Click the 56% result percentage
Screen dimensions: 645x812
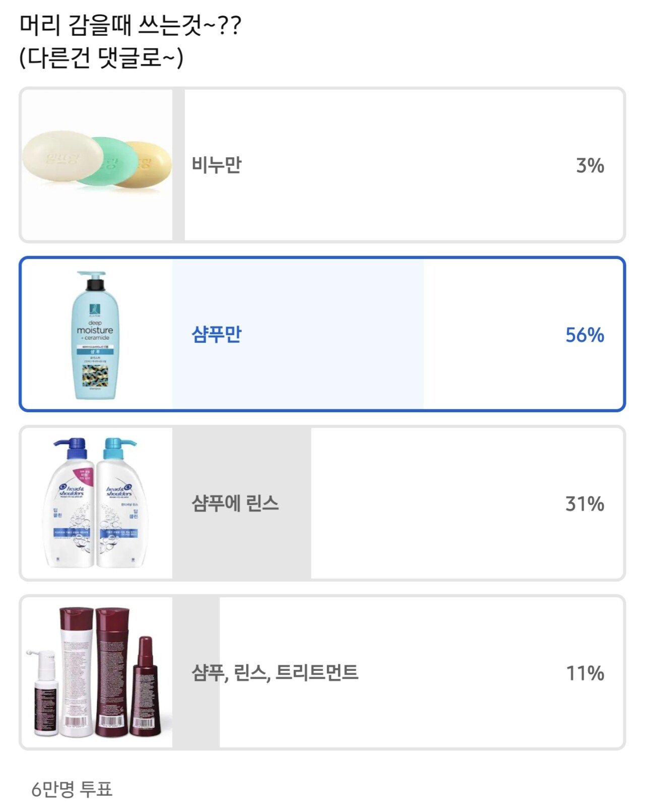click(585, 335)
